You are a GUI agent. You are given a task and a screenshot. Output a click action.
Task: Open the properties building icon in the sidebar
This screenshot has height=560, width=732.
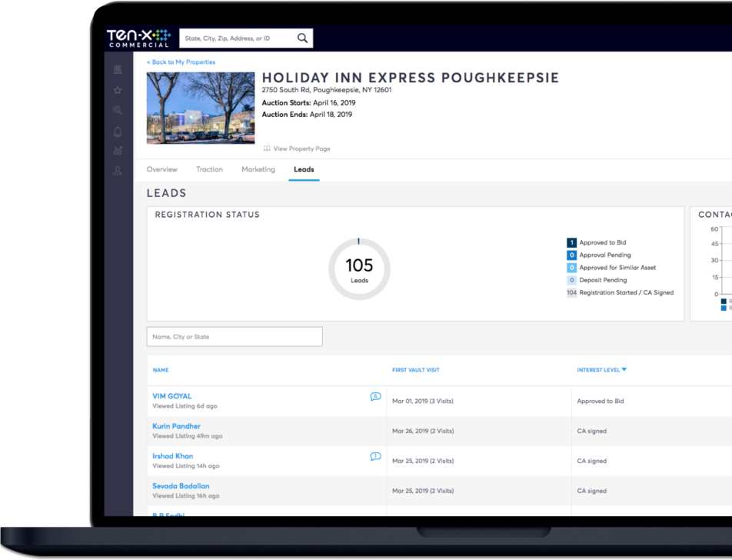[x=118, y=69]
